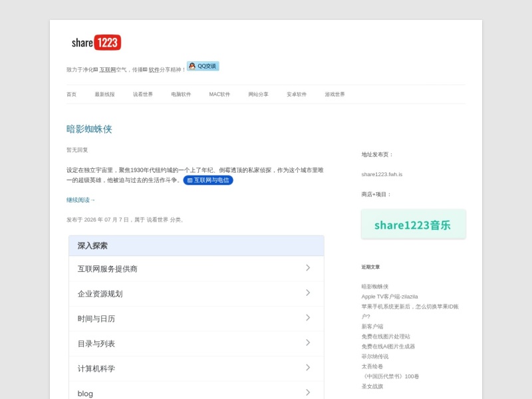Select the 企业资源规划 list text
This screenshot has height=399, width=532.
[100, 294]
